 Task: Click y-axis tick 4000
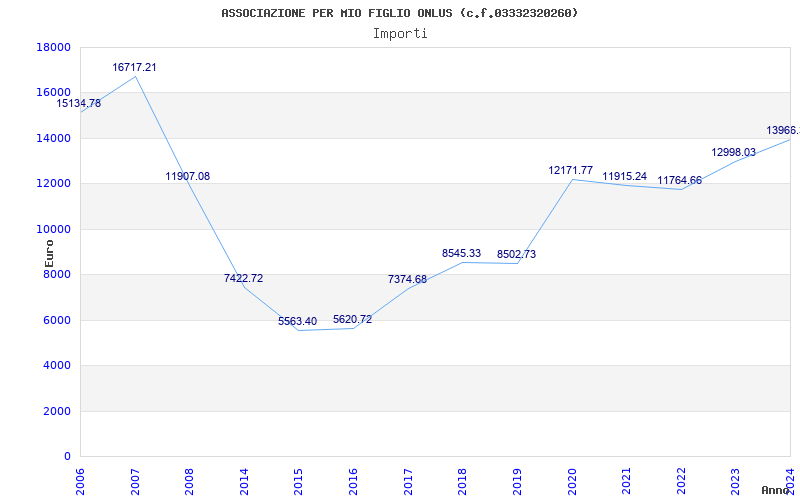coord(57,366)
